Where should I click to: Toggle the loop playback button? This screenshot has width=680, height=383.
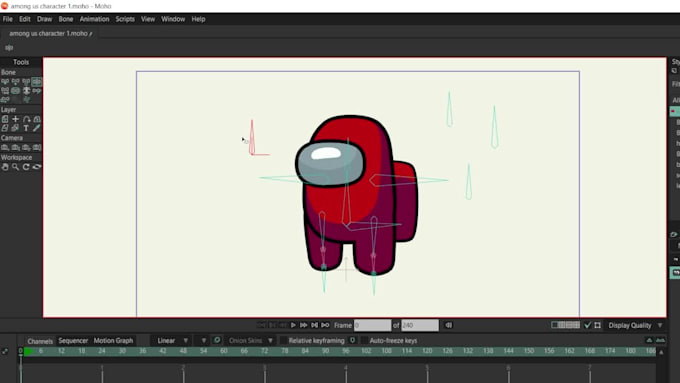point(325,325)
